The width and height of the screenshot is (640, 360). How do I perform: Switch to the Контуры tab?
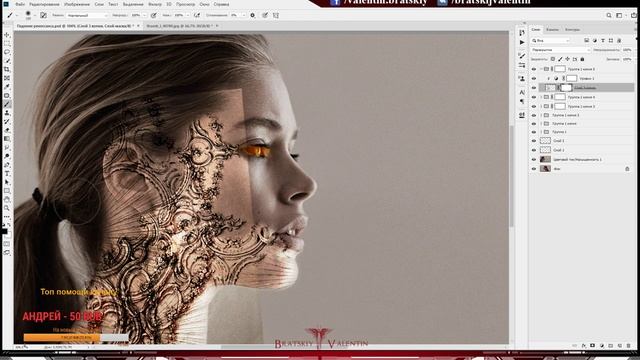click(572, 29)
